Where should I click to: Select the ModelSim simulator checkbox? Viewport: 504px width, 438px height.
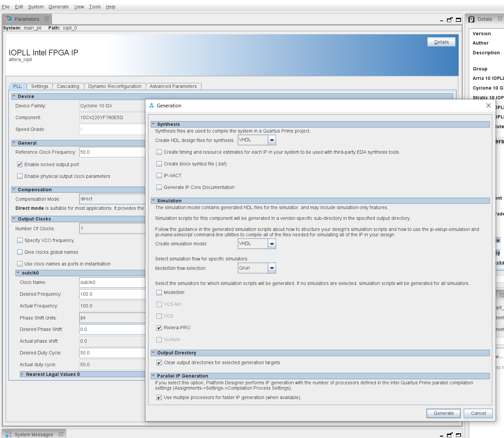tap(159, 292)
